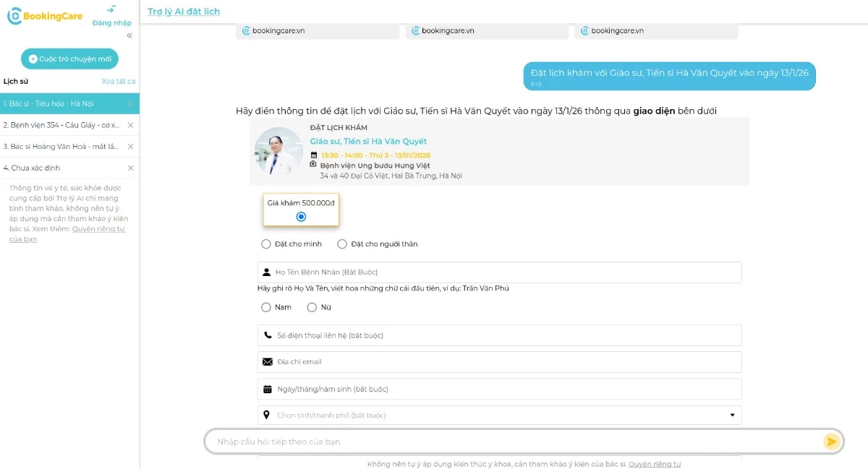Click the location pin icon in the province field
868x469 pixels.
(x=266, y=415)
